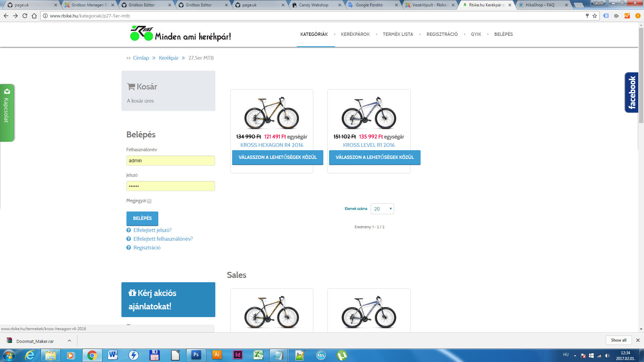Toggle the Megjegyzi remember checkbox
The width and height of the screenshot is (644, 362).
(x=149, y=201)
